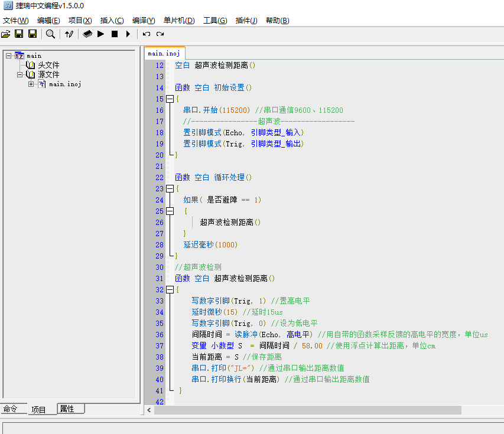
Task: Click the open folder icon in toolbar
Action: point(6,34)
